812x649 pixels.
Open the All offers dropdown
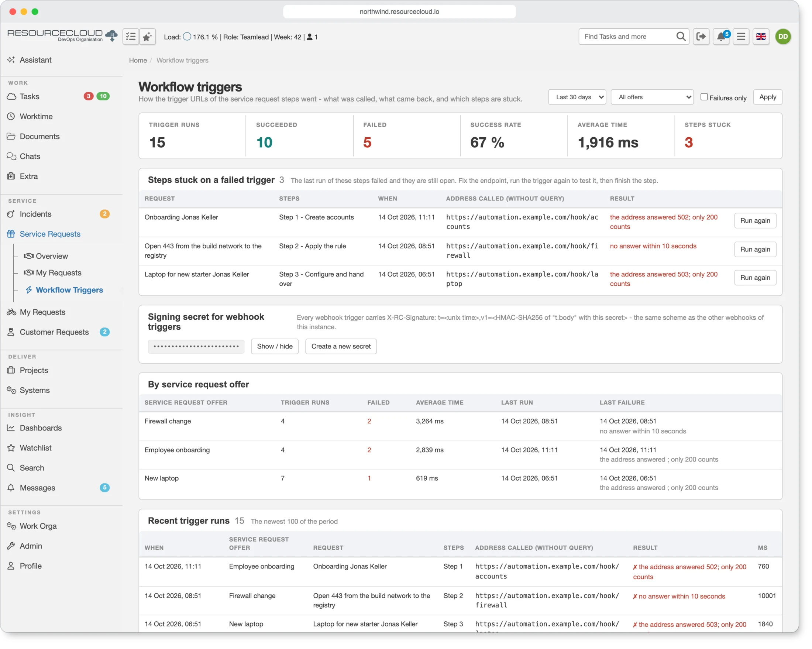click(x=652, y=97)
